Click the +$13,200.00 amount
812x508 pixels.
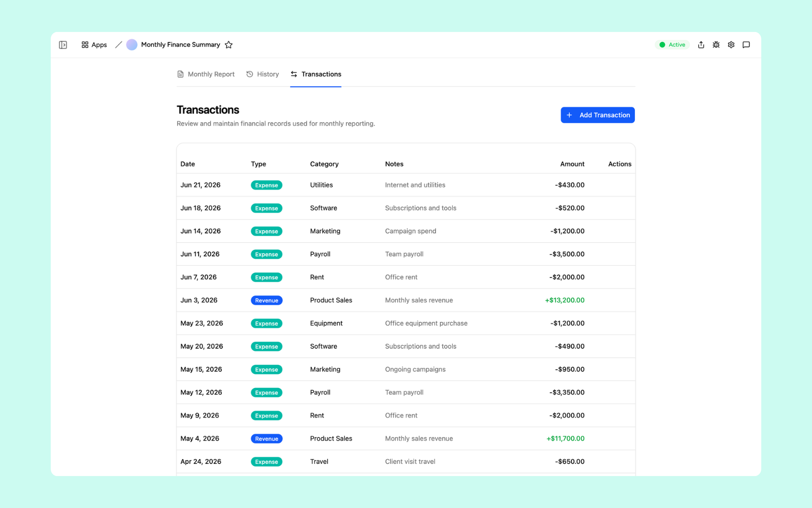[565, 300]
